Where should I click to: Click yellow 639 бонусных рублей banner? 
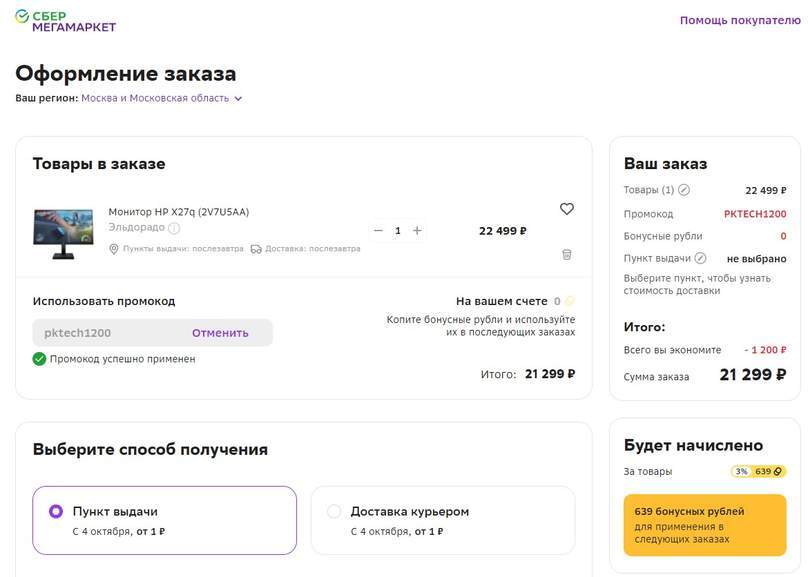(705, 525)
